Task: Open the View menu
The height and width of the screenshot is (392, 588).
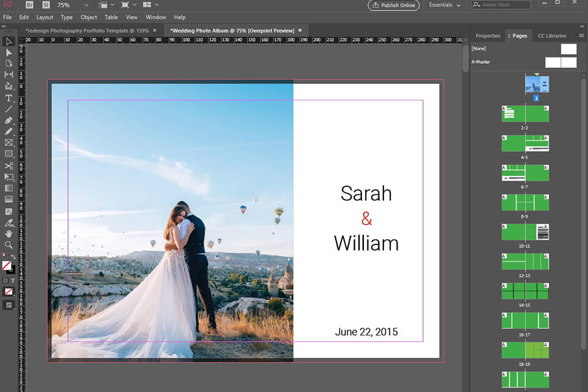Action: [131, 17]
